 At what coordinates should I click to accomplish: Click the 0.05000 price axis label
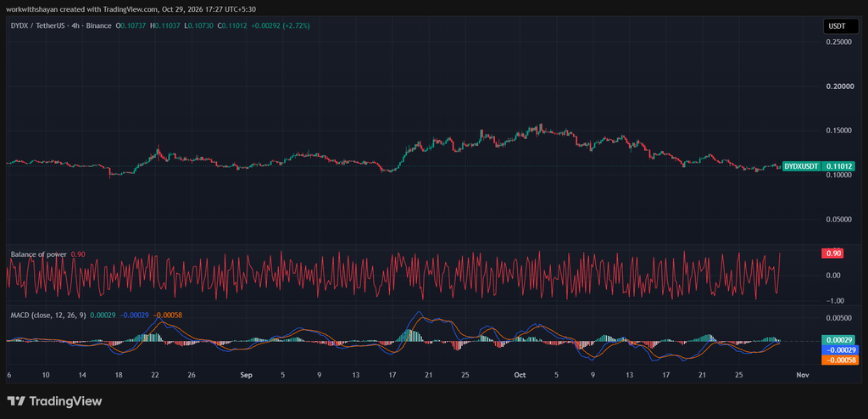pyautogui.click(x=839, y=220)
